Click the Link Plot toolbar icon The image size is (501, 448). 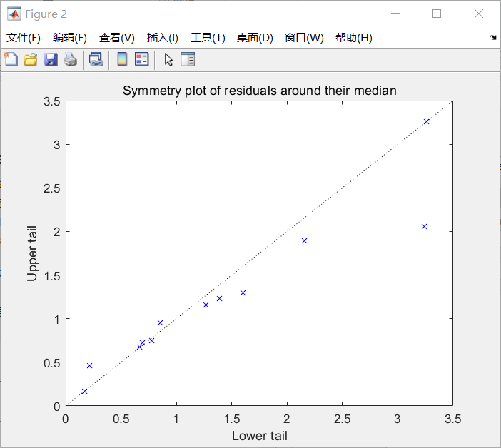coord(96,60)
